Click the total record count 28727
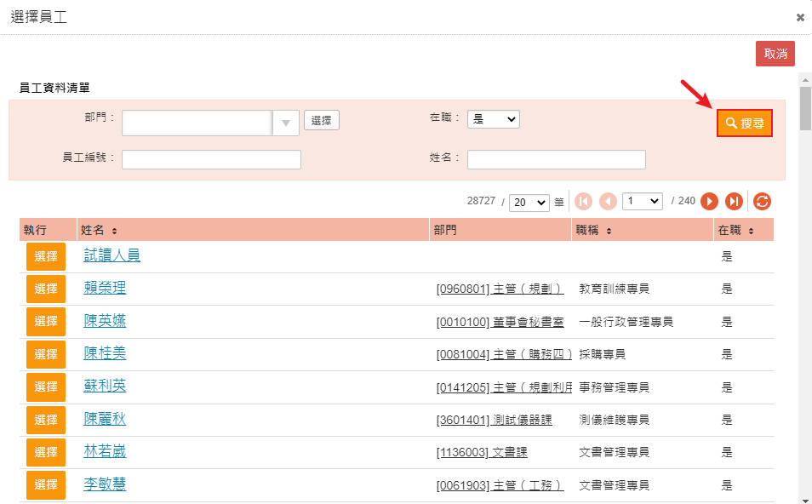The image size is (812, 504). coord(481,201)
